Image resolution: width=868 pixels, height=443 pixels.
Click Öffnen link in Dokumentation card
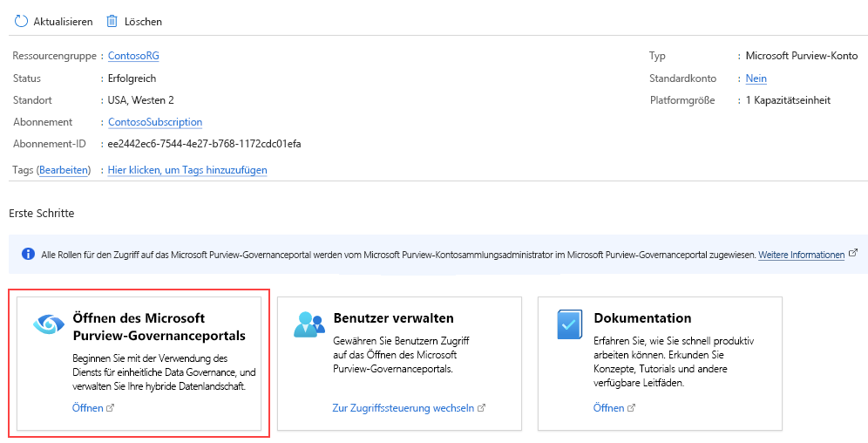point(609,408)
